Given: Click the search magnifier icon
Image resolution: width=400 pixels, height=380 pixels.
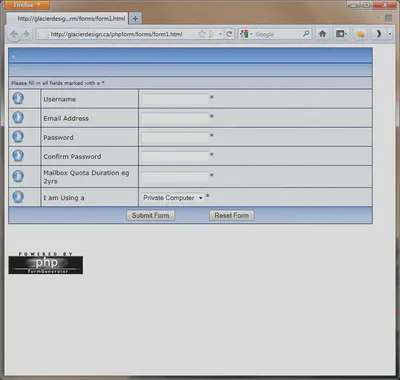Looking at the screenshot, I should coord(306,34).
